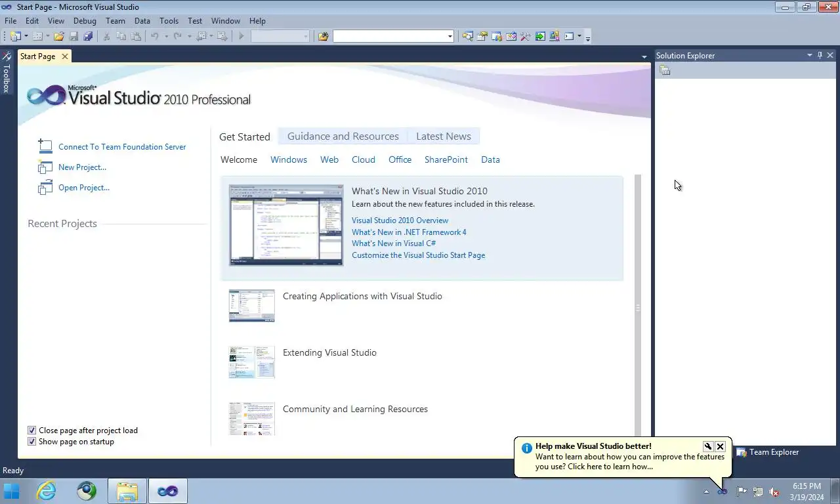
Task: Open What's New in .NET Framework 4
Action: click(409, 232)
